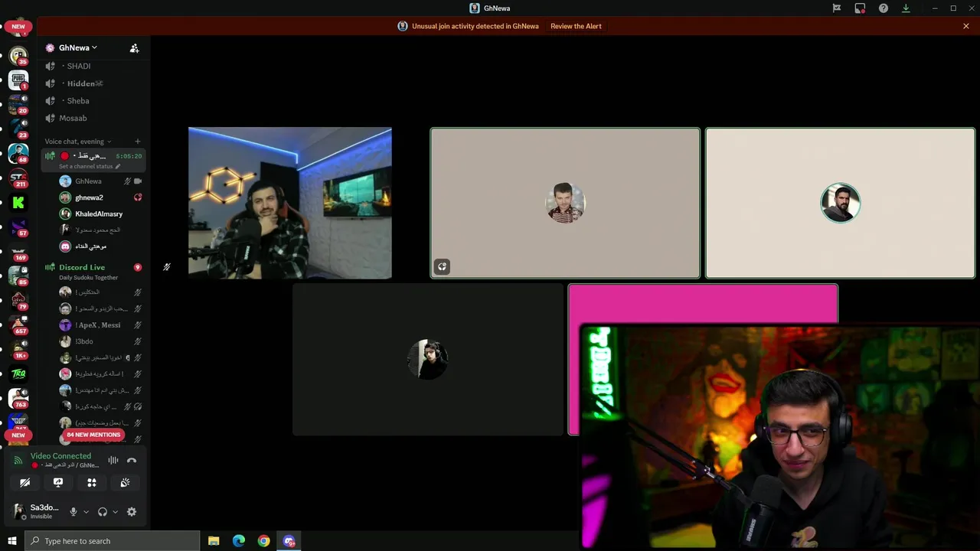
Task: Open the purple server with 57 badge
Action: [x=18, y=227]
